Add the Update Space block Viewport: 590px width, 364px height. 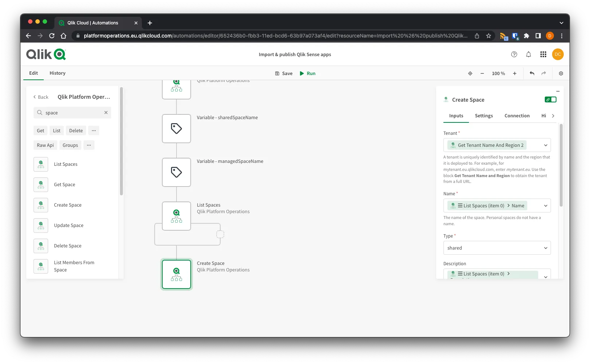pyautogui.click(x=69, y=225)
